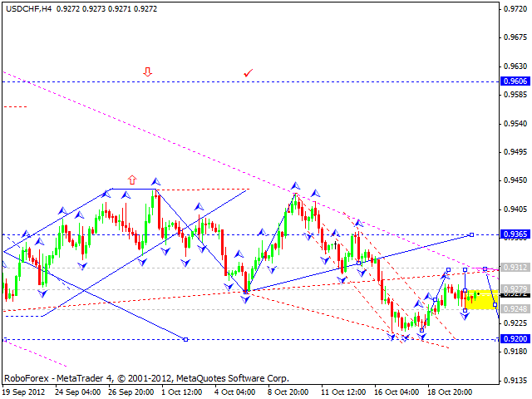This screenshot has height=399, width=532.
Task: Click the red down arrow near the 0.9606 line
Action: click(x=148, y=72)
